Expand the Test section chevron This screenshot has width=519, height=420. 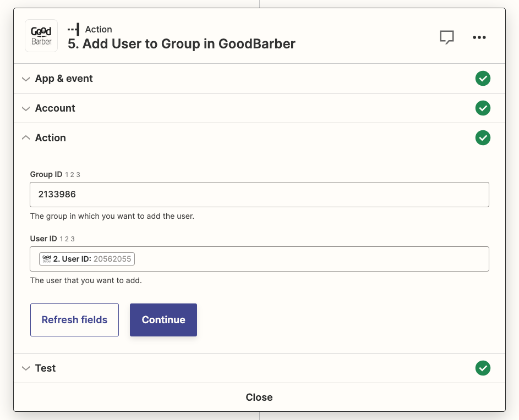25,368
